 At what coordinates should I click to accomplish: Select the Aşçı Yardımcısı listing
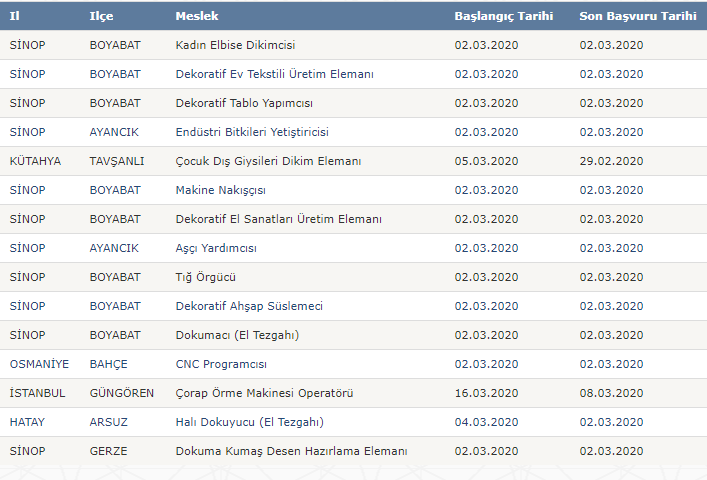[216, 248]
